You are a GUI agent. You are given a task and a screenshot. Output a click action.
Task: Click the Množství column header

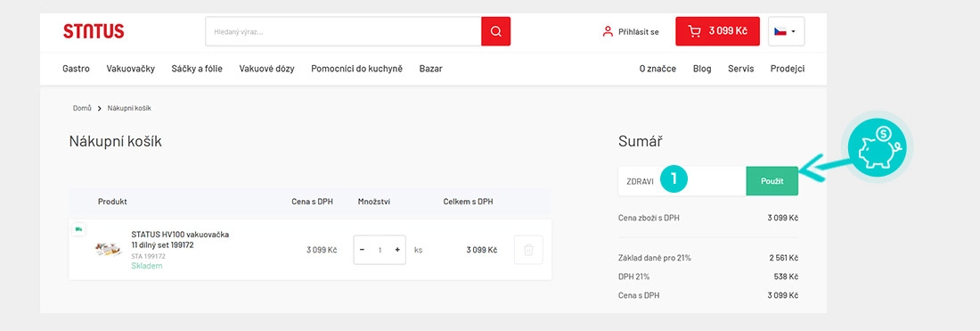pyautogui.click(x=374, y=203)
